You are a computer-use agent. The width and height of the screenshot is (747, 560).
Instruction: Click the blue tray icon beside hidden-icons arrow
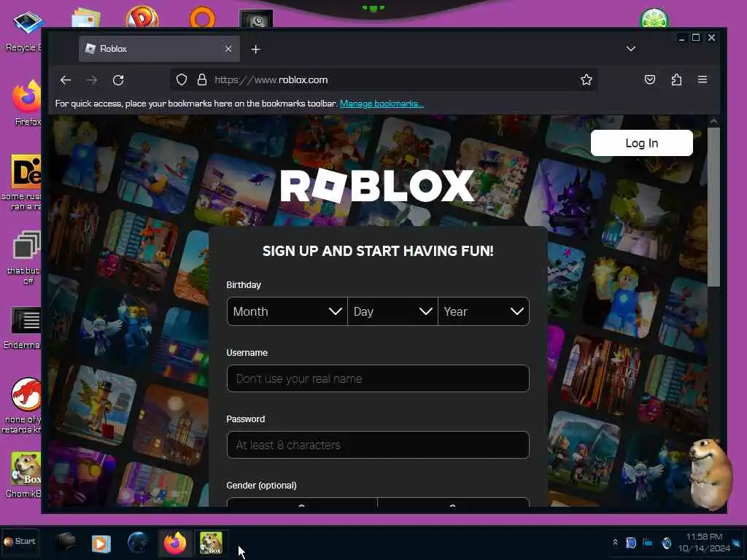click(631, 542)
